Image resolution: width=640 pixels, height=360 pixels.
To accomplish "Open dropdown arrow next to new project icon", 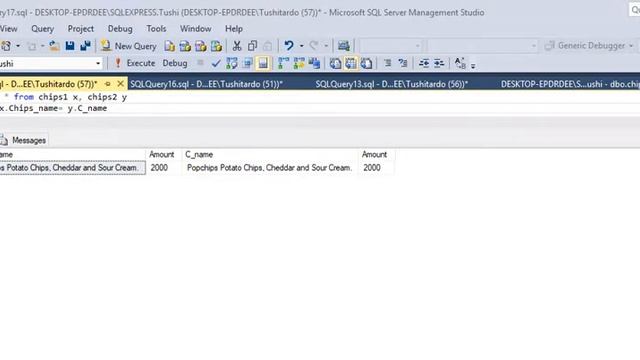I will [x=18, y=46].
